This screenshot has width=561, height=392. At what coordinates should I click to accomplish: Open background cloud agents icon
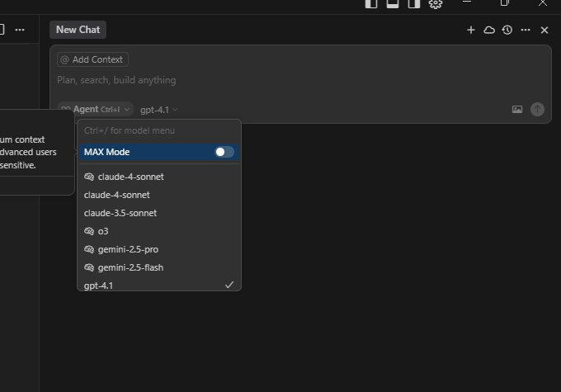pos(489,30)
